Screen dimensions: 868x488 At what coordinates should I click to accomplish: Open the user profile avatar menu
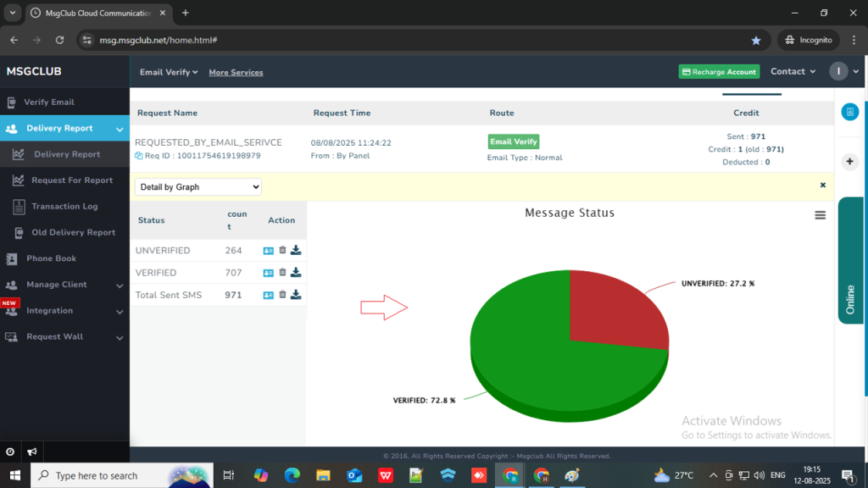(x=838, y=71)
